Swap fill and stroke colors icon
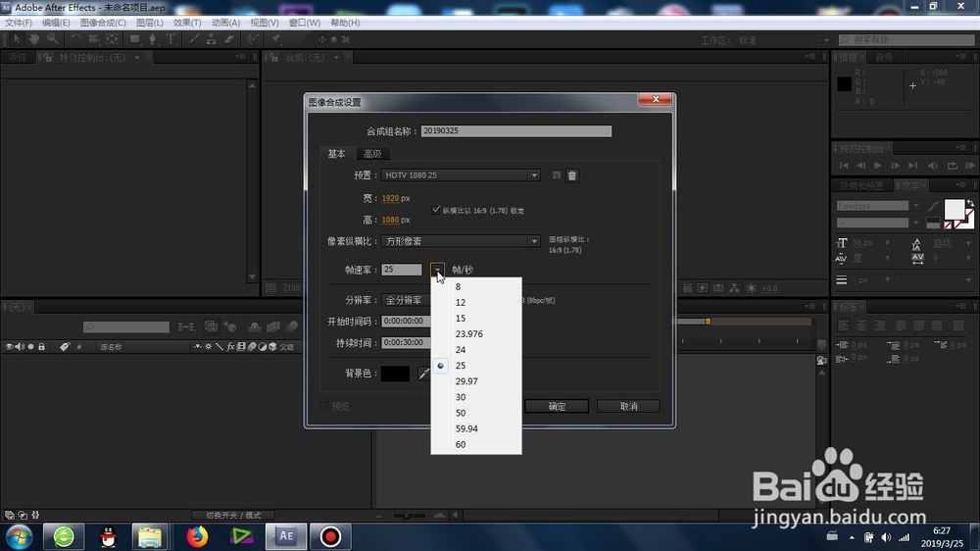The height and width of the screenshot is (551, 980). [x=970, y=203]
